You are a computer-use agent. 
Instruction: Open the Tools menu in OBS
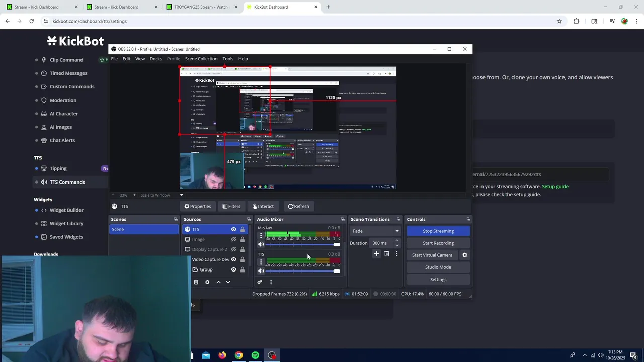tap(228, 59)
